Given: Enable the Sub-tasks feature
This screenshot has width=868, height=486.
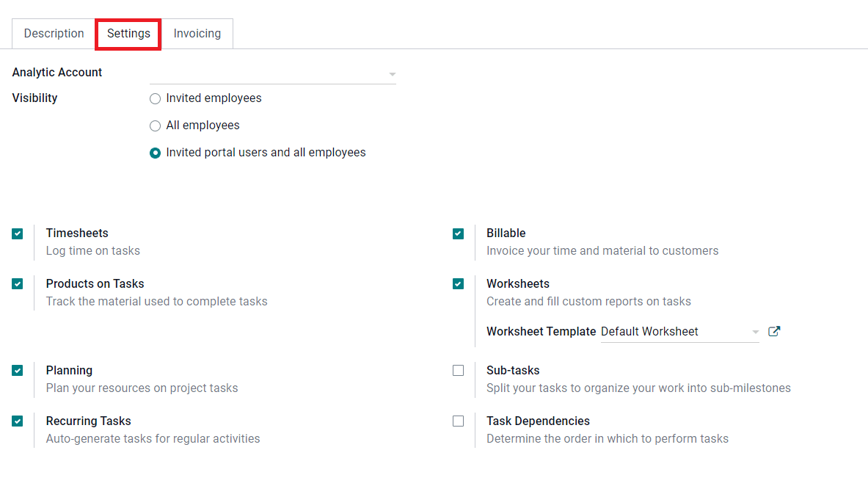Looking at the screenshot, I should click(x=458, y=370).
